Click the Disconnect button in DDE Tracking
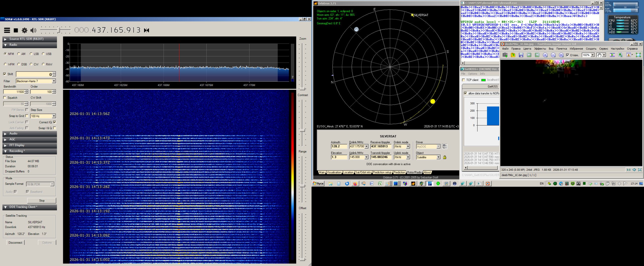 click(x=15, y=243)
